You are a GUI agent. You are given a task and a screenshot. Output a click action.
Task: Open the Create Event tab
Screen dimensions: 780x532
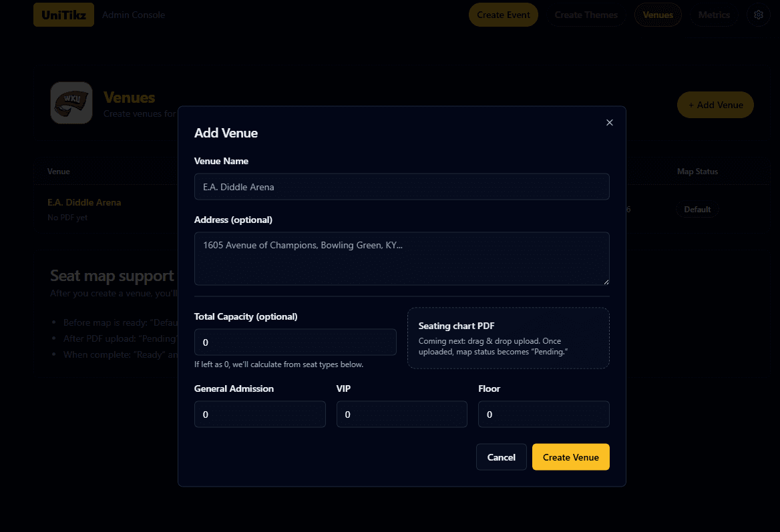503,15
